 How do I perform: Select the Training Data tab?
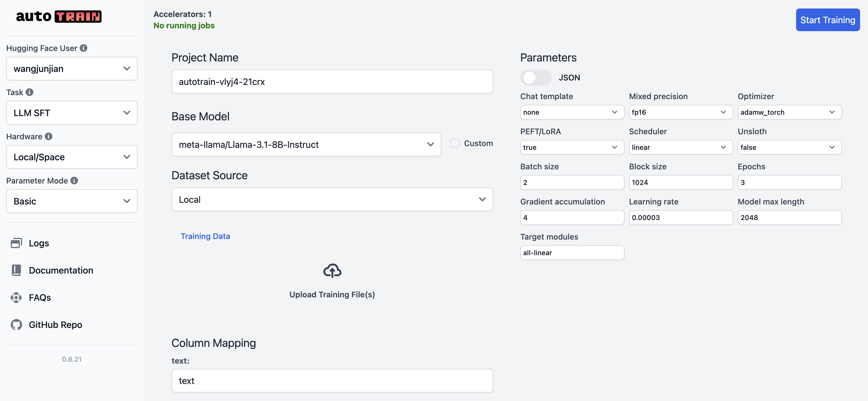coord(205,236)
